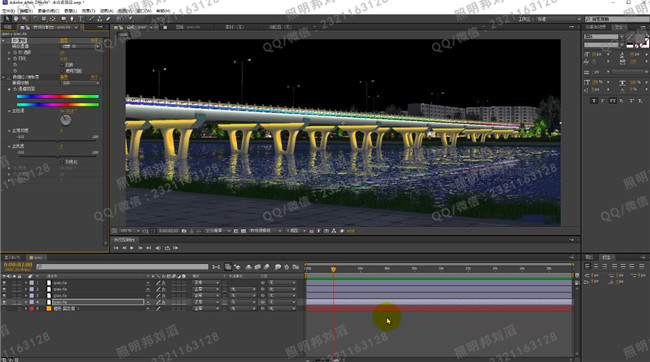
Task: Select the Unified Camera tool
Action: [44, 19]
